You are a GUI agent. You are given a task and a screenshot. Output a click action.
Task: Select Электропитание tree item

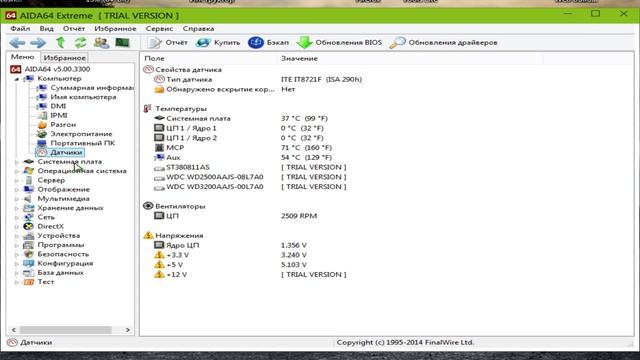click(x=81, y=134)
